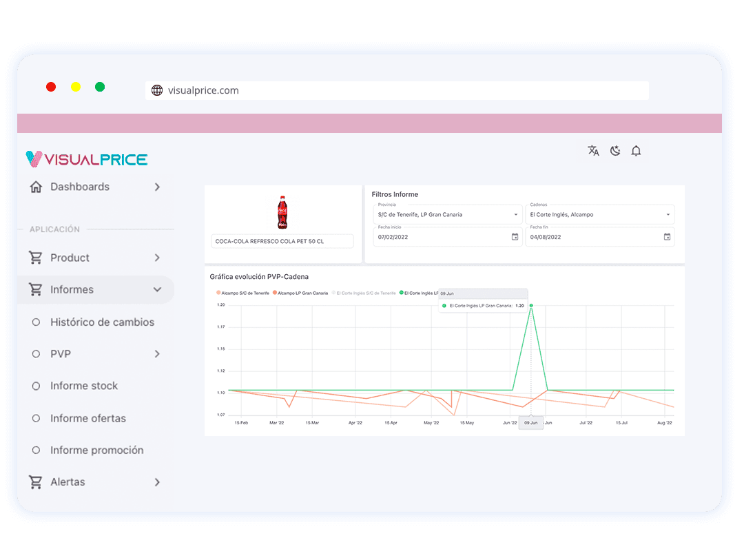Open the Alertas menu item
The image size is (744, 560).
tap(96, 482)
